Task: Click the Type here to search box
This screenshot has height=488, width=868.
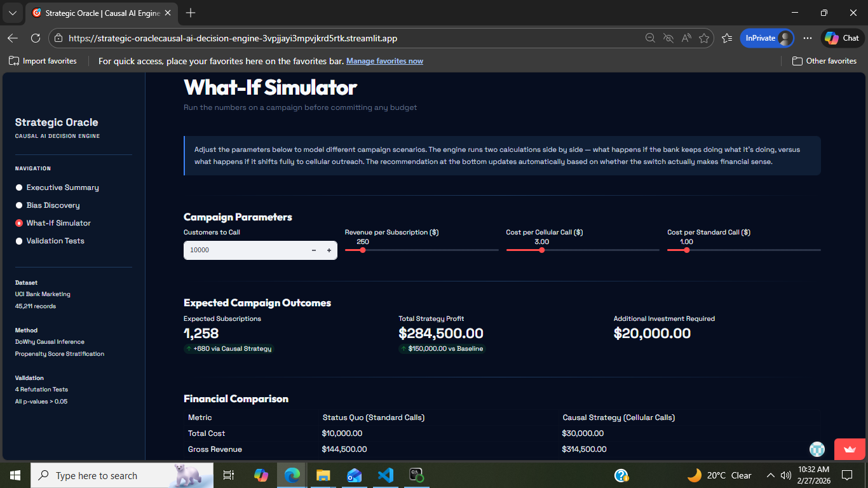Action: point(121,475)
